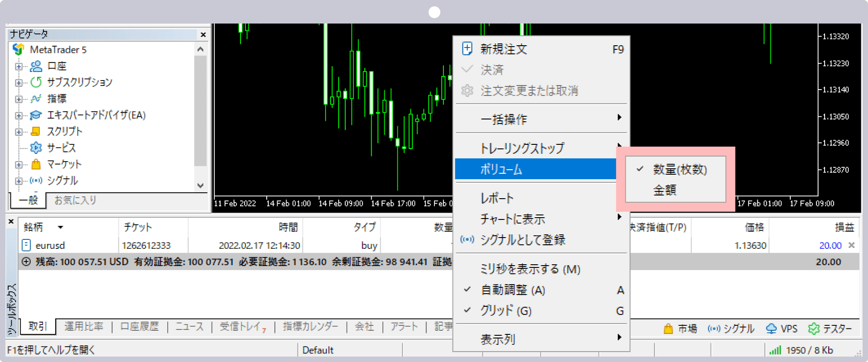Click the signal icon beside シグナルとして登録
Screen dimensions: 868x362
467,239
